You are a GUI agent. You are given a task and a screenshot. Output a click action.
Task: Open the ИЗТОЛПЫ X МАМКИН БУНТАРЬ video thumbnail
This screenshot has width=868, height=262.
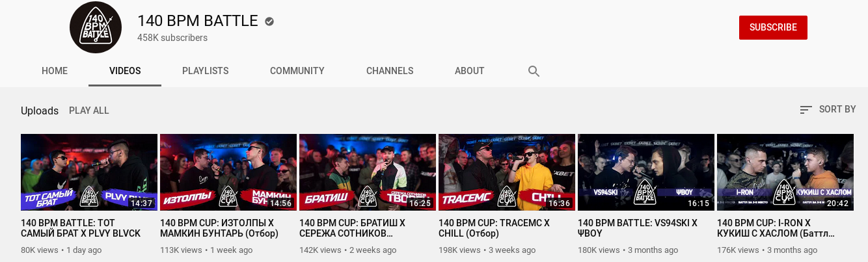pos(228,172)
